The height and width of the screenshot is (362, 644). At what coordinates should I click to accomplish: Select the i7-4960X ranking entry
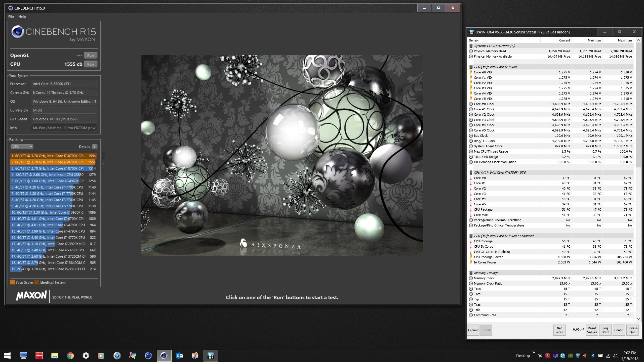point(54,181)
